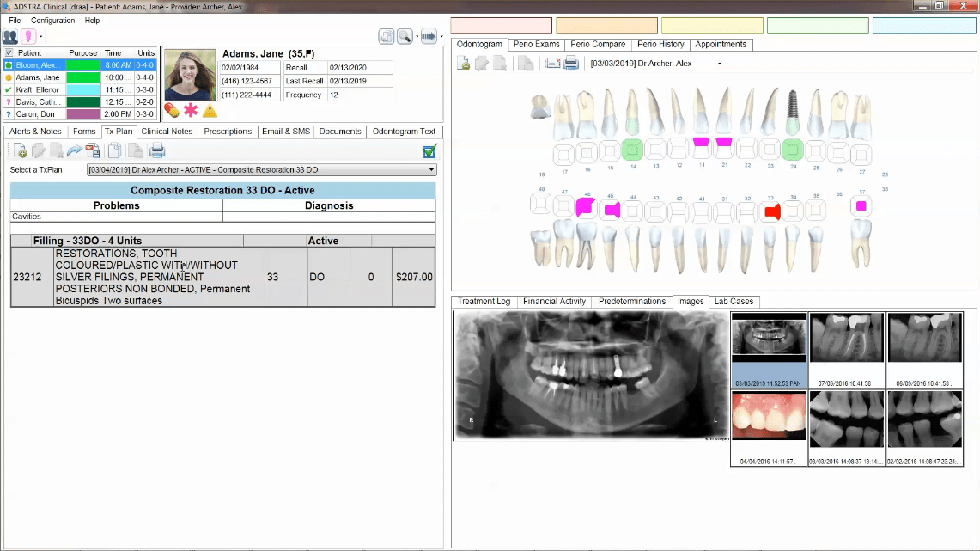Click the delete treatment plan icon
The image size is (980, 551).
click(56, 150)
